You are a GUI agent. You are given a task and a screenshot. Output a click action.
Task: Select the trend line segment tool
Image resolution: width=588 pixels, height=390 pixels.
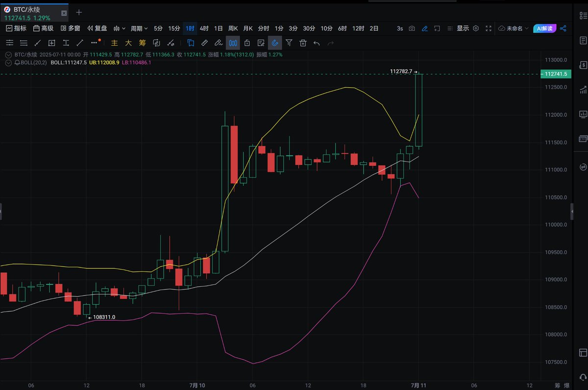(x=38, y=43)
